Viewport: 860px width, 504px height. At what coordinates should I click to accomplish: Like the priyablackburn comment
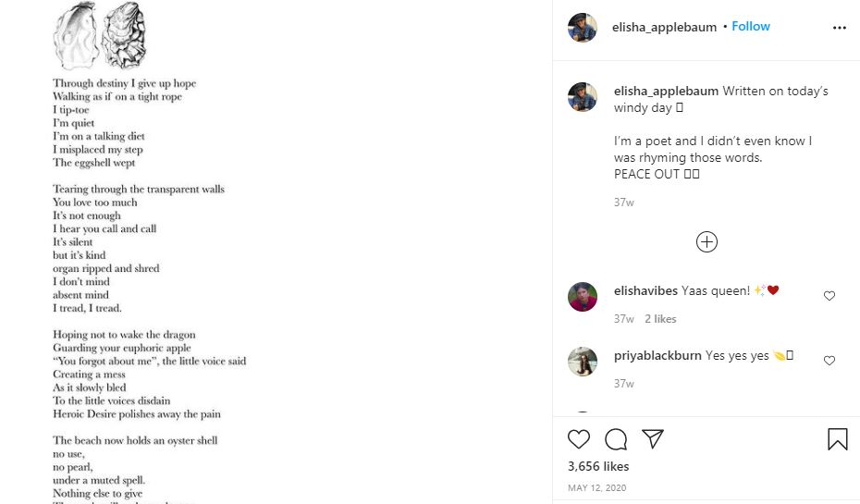pyautogui.click(x=829, y=361)
